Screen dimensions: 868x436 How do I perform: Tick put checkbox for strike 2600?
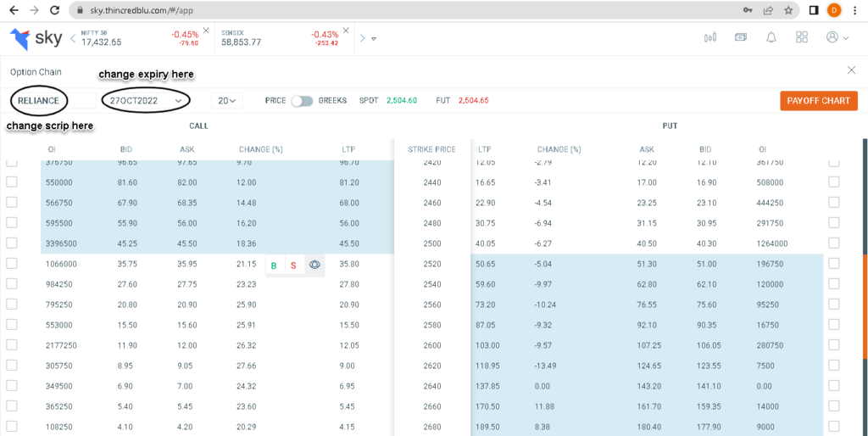point(834,344)
